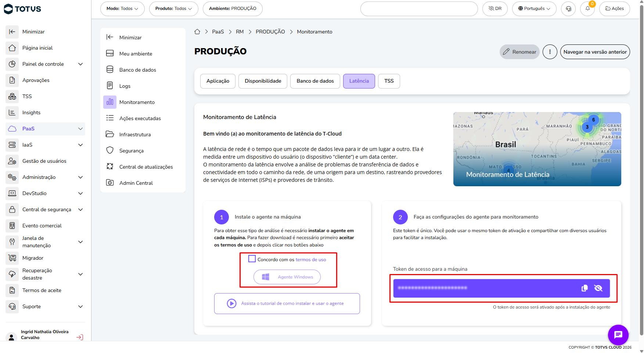Click the TSS cubes icon in sidebar
The height and width of the screenshot is (353, 644).
coord(12,96)
